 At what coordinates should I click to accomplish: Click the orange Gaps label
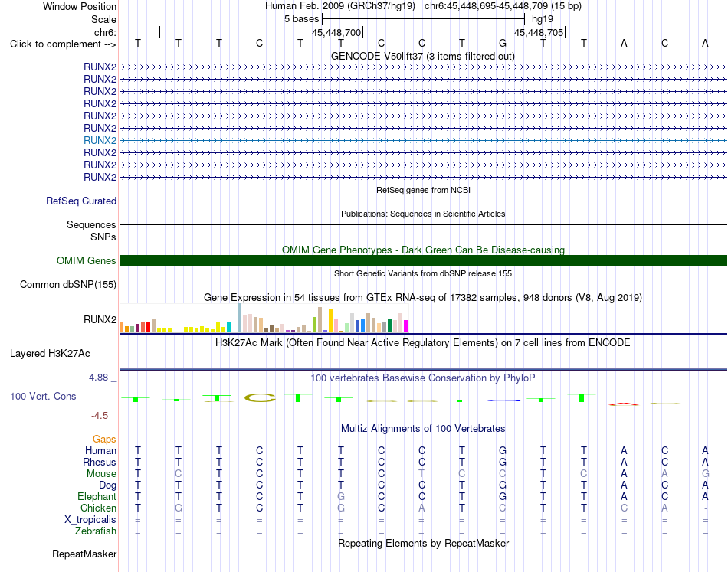coord(104,439)
